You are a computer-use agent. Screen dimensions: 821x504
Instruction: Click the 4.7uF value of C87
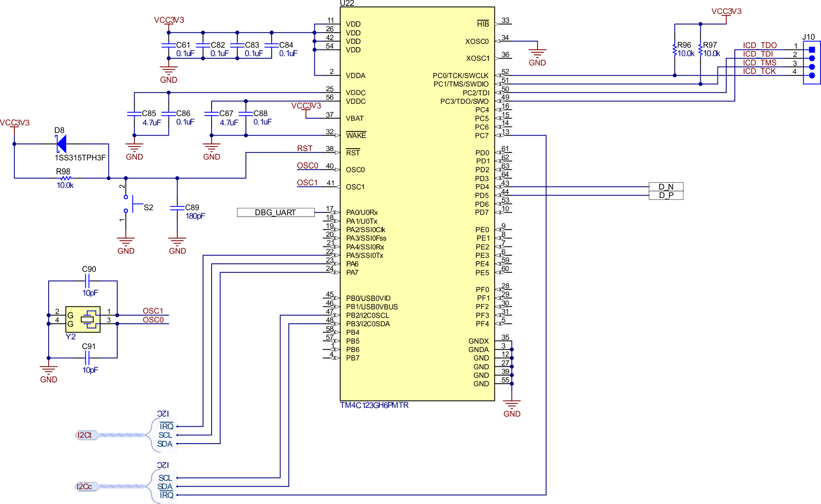click(x=229, y=122)
